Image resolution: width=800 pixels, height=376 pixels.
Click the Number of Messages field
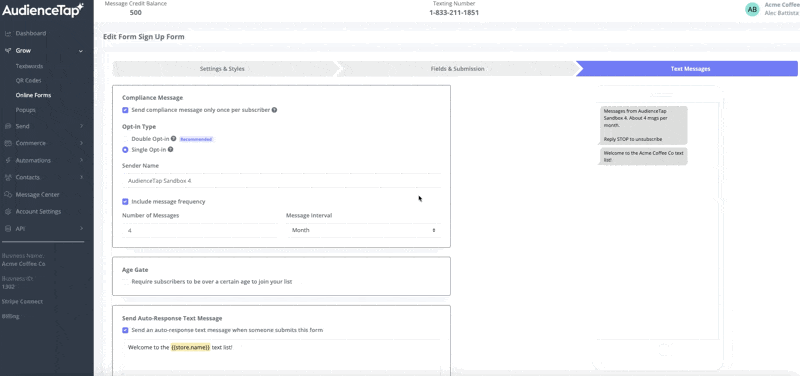pos(199,230)
